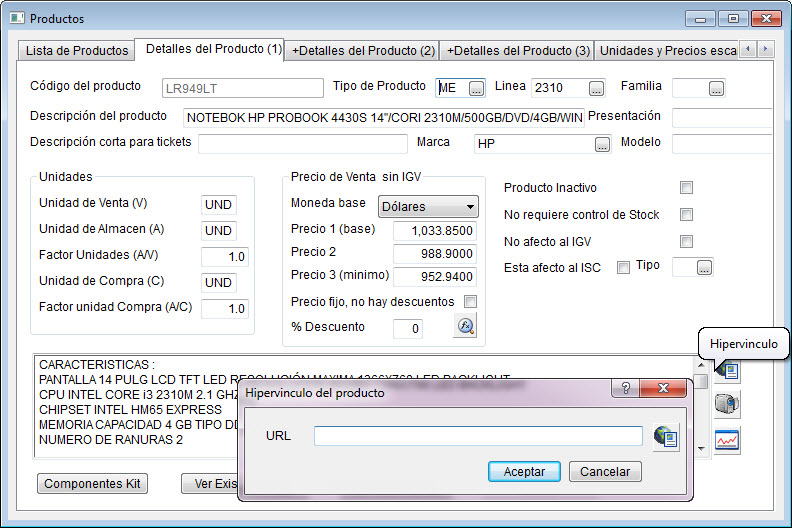
Task: Click the description scrollbar down arrow
Action: (703, 448)
